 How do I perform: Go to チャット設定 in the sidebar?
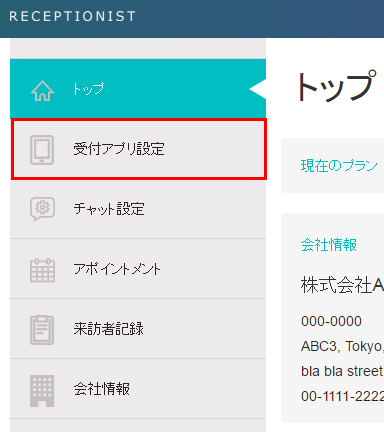(x=138, y=209)
